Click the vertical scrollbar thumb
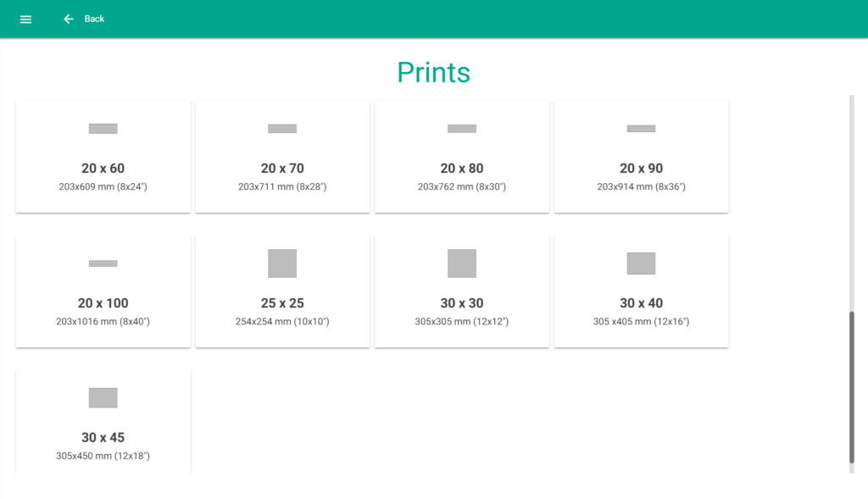Viewport: 868px width, 499px height. pos(852,387)
